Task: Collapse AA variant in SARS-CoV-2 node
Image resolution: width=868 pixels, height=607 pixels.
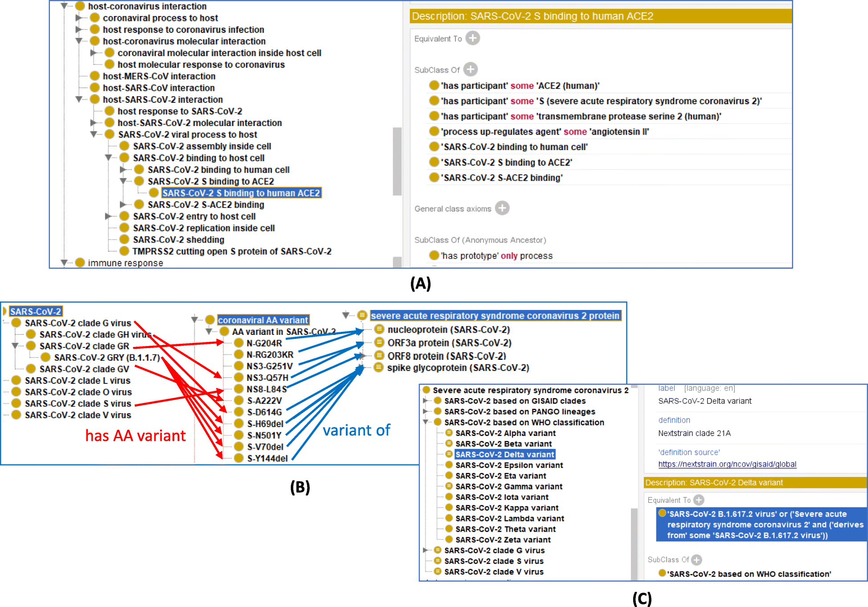Action: pos(209,332)
